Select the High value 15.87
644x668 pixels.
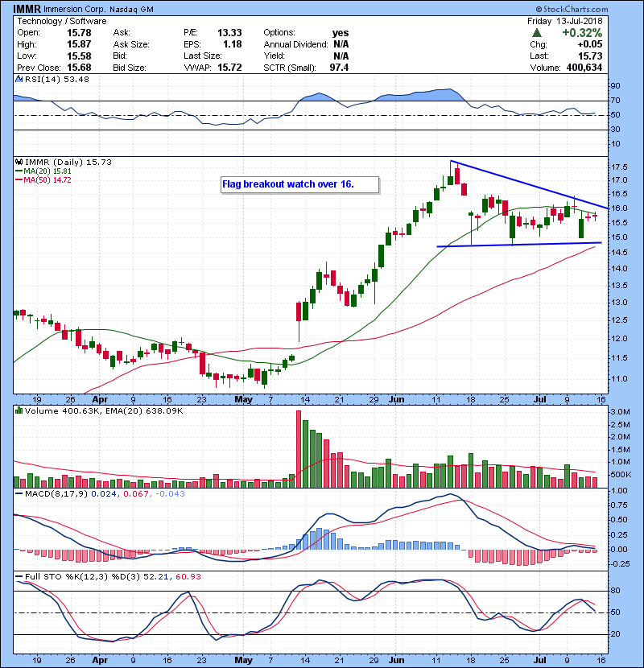click(79, 44)
